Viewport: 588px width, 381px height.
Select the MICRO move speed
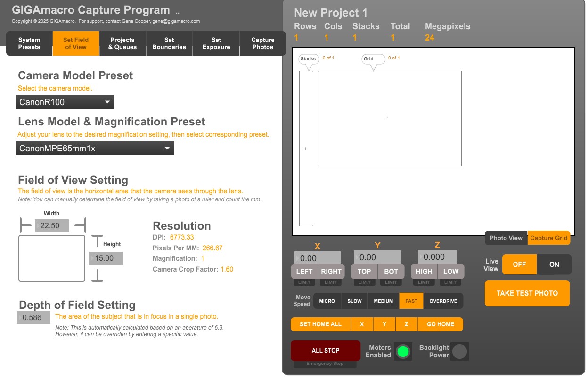[327, 301]
